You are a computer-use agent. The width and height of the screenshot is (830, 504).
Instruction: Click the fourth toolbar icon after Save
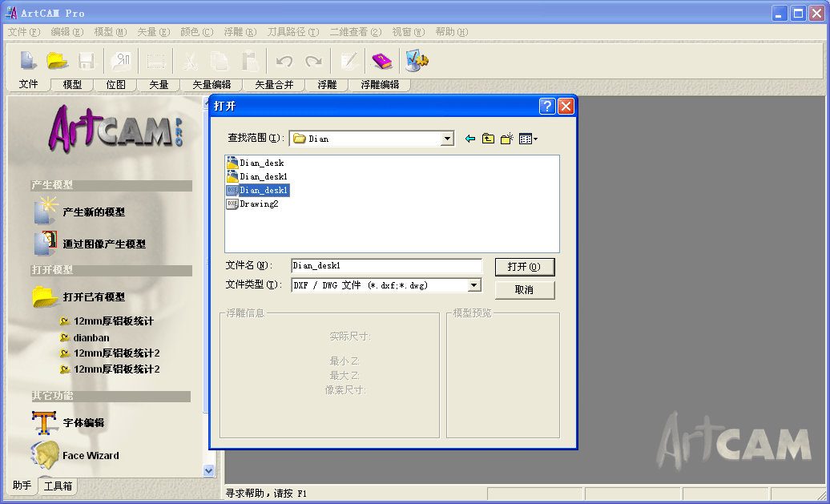(x=121, y=61)
